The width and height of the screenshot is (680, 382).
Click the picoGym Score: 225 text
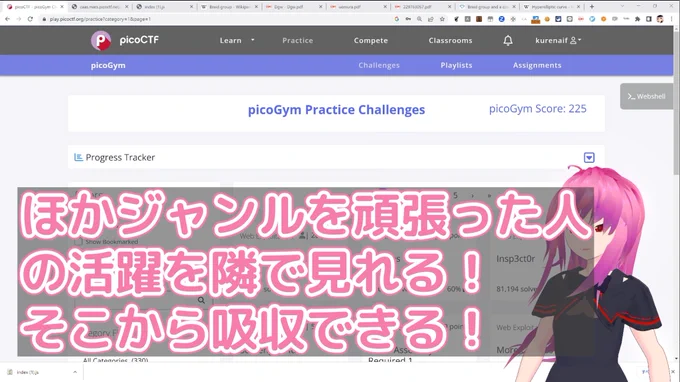(x=538, y=109)
